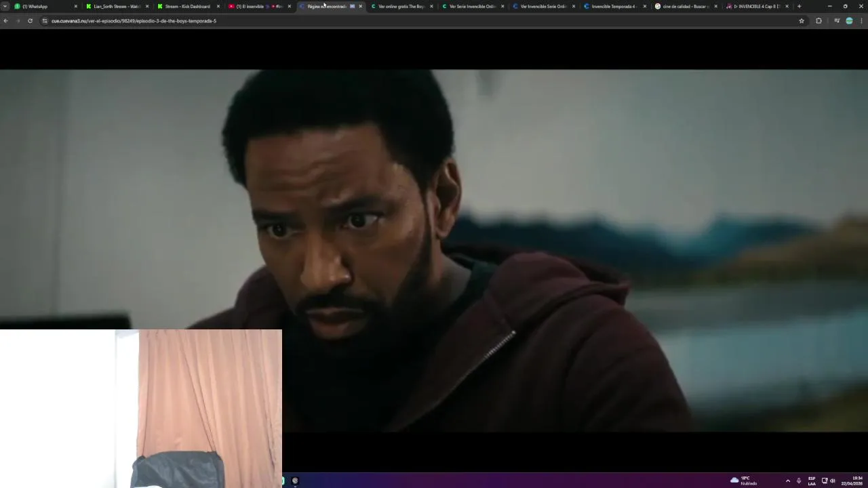868x488 pixels.
Task: Close the Lian_Sorth Stream tab
Action: coord(147,6)
